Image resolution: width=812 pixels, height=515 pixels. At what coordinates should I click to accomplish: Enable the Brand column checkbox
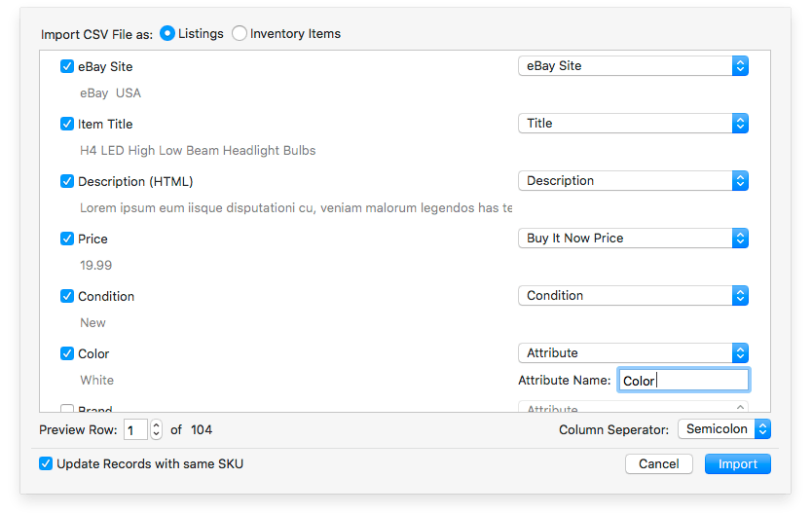(x=67, y=410)
